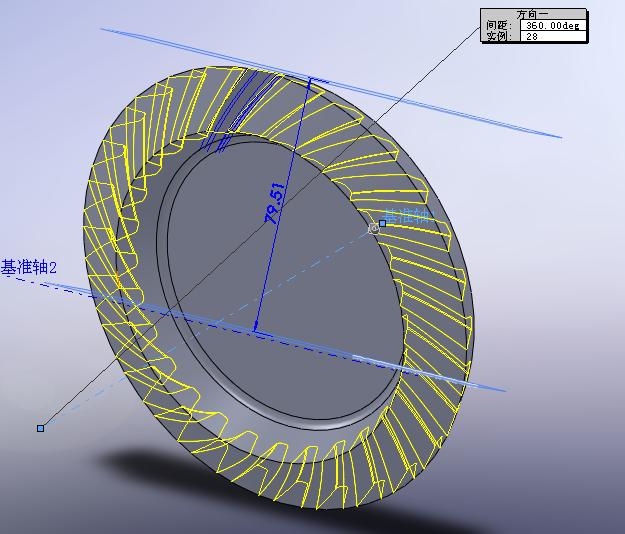Click the 实例 label in the callout
Viewport: 625px width, 534px height.
(499, 36)
